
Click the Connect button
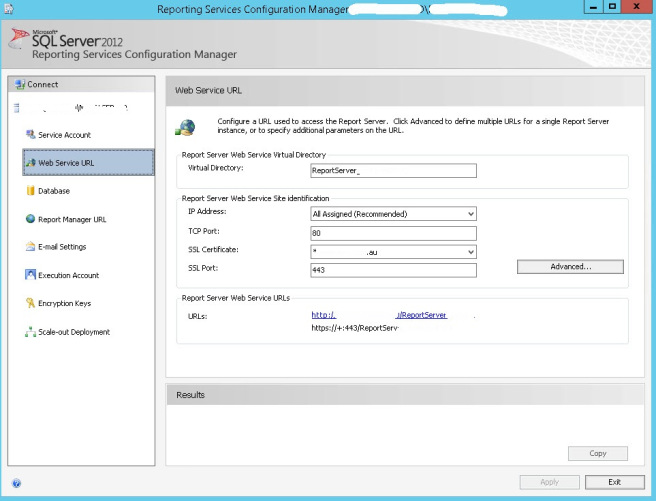click(x=81, y=84)
